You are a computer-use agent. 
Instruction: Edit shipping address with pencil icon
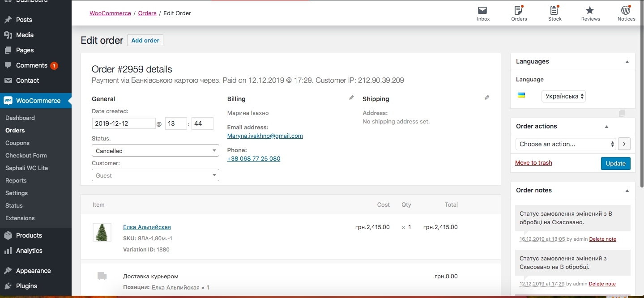tap(487, 98)
